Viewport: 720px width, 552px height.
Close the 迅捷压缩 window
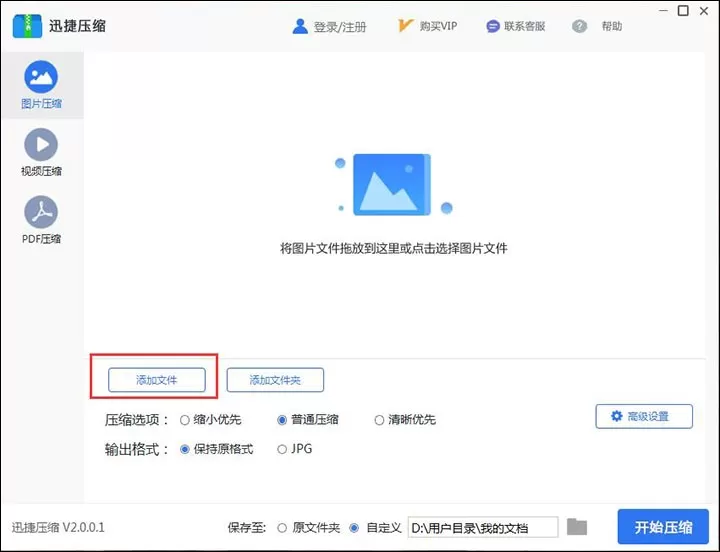(704, 11)
